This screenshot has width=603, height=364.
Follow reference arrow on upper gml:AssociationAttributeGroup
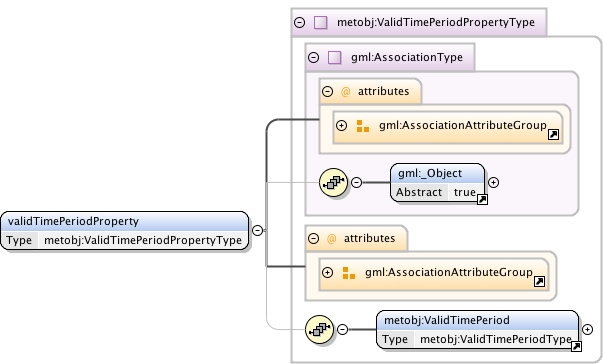(x=553, y=135)
